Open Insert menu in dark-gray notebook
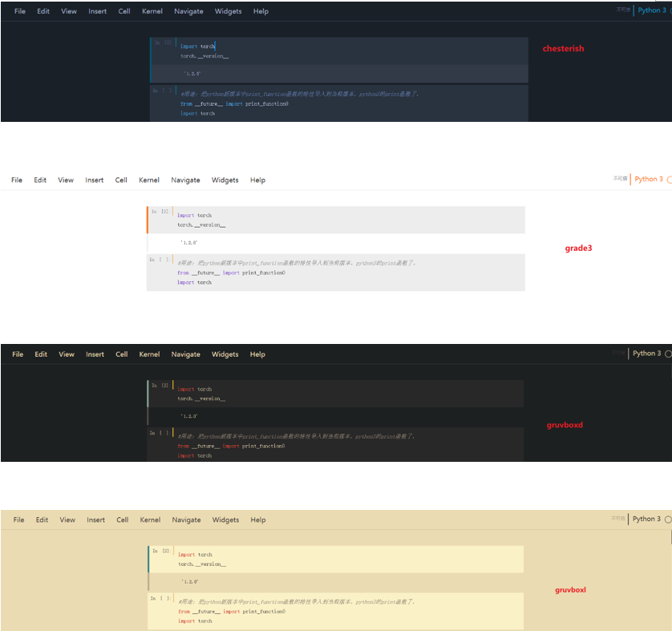This screenshot has height=631, width=672. tap(95, 354)
